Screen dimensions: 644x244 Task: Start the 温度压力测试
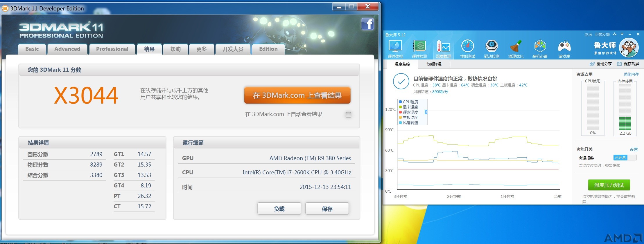pos(609,185)
